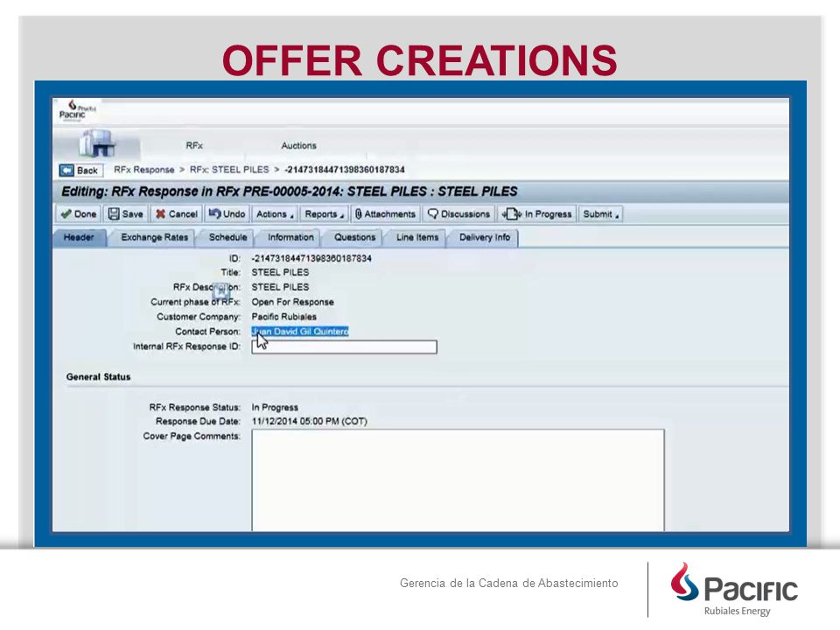The width and height of the screenshot is (840, 630).
Task: Click the In Progress response status value
Action: click(x=275, y=407)
